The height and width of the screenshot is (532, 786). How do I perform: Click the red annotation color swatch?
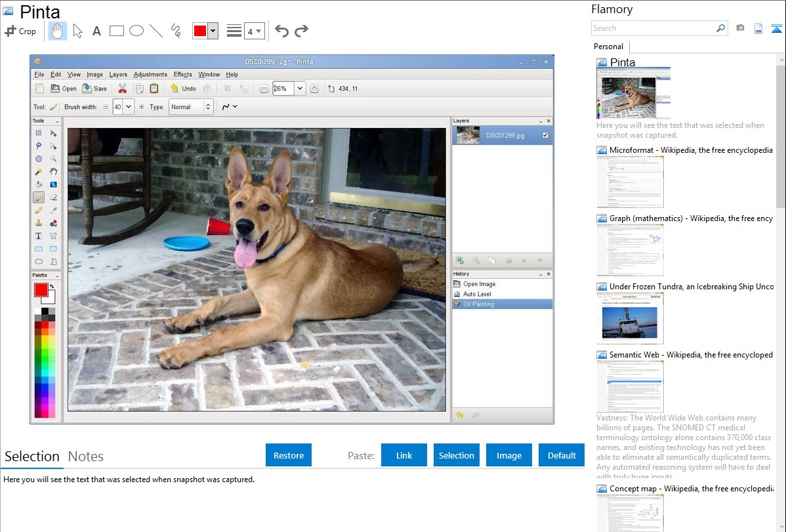pos(199,31)
